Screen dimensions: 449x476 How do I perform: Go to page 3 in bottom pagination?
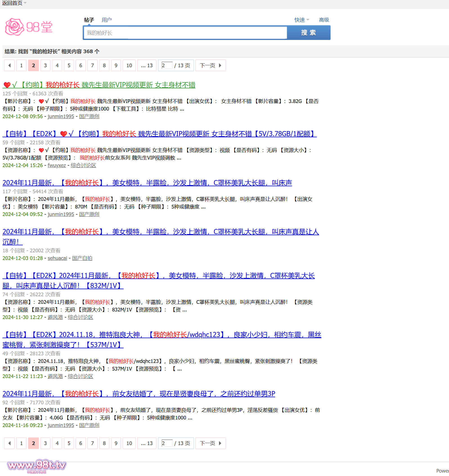coord(45,443)
